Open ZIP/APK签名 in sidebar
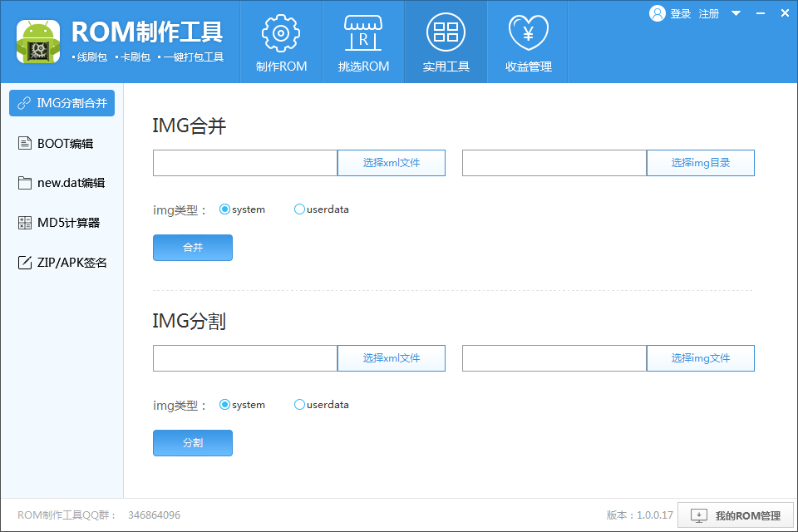This screenshot has height=532, width=798. (x=62, y=262)
